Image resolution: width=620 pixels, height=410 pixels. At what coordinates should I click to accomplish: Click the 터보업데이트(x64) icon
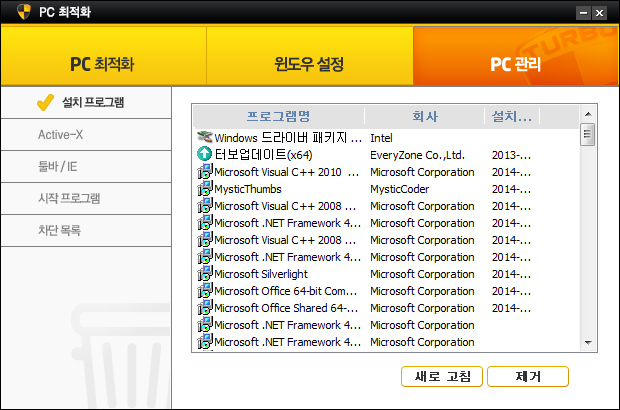point(204,154)
